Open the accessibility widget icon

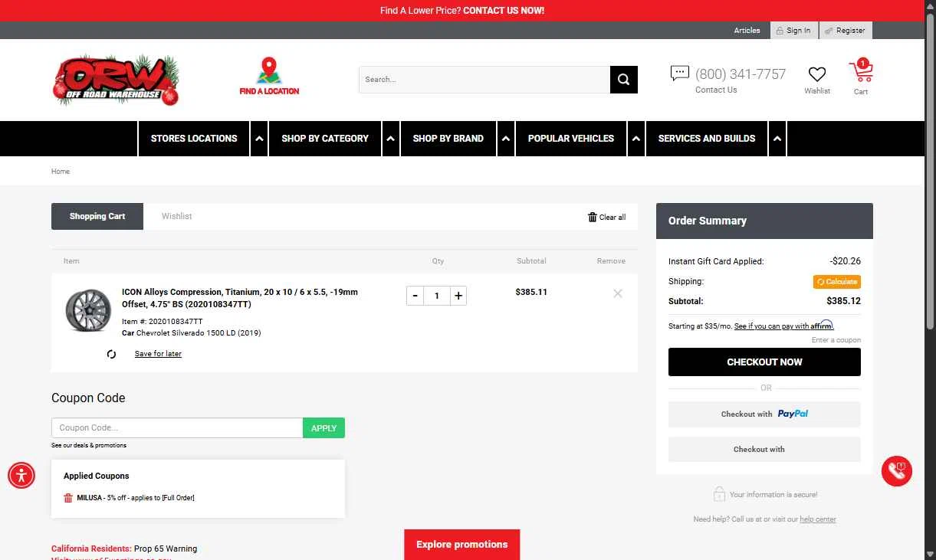21,476
